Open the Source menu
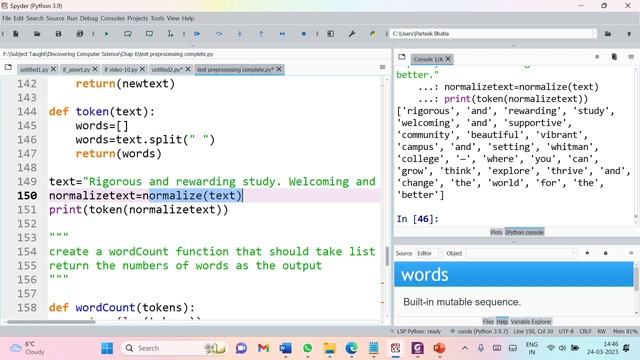 [x=55, y=18]
